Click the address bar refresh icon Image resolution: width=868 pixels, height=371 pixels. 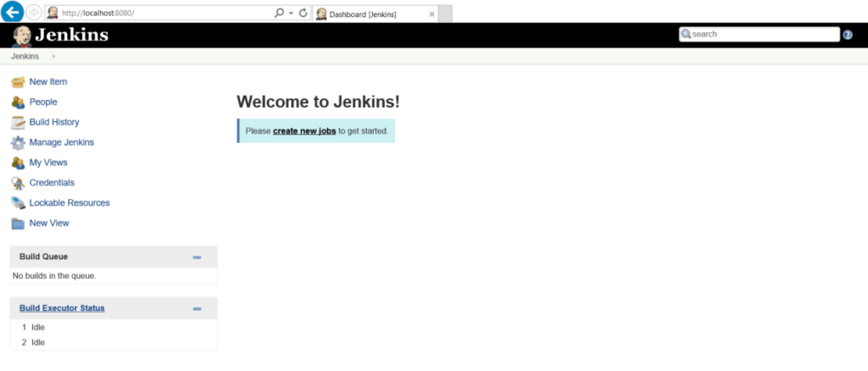pos(303,13)
